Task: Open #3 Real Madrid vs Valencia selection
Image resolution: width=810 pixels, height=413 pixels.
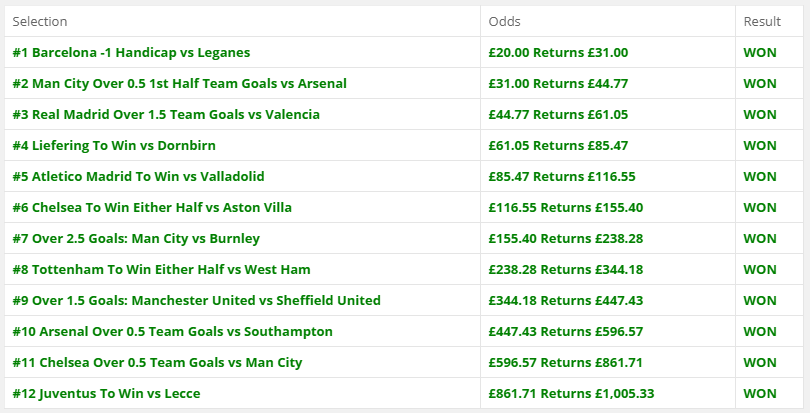Action: pos(166,114)
